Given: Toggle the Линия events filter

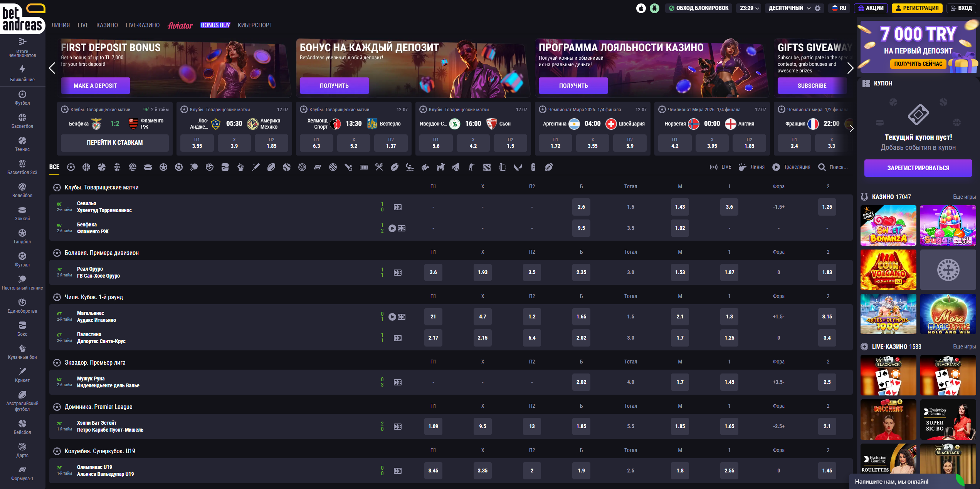Looking at the screenshot, I should 751,167.
